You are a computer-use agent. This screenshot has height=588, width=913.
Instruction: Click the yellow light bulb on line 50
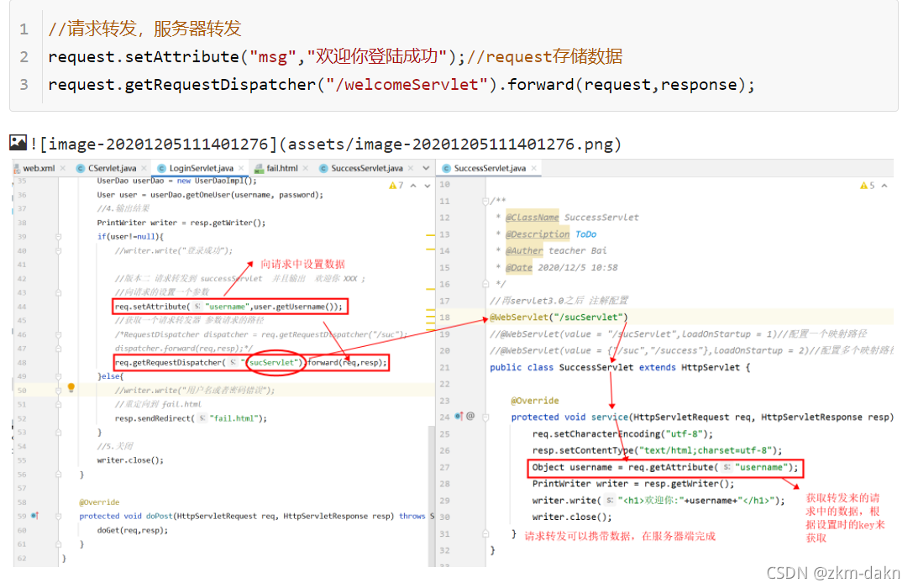71,388
